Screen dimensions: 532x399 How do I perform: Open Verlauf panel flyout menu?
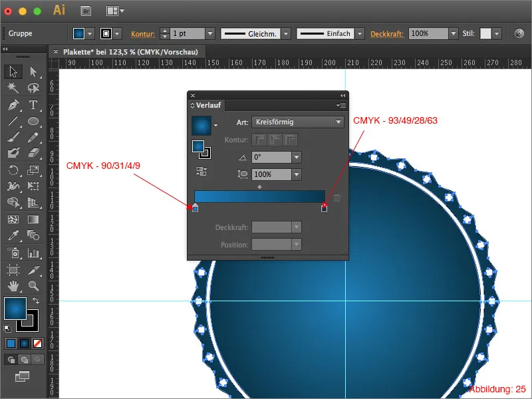[341, 106]
